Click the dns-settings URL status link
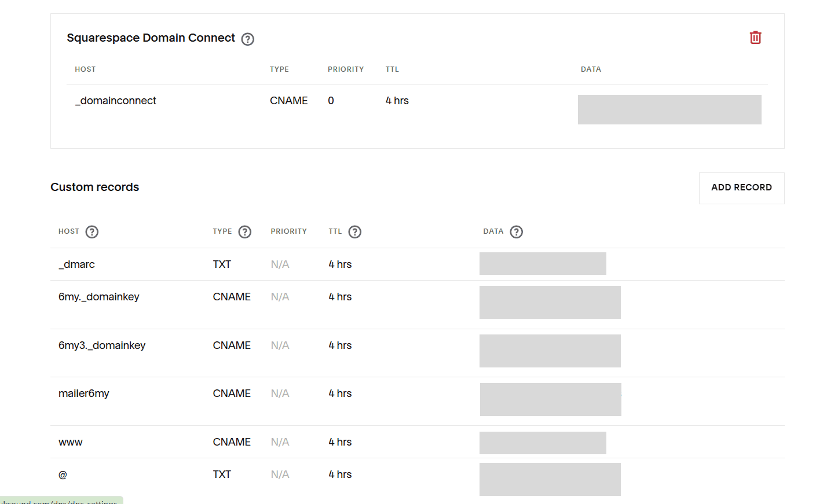 click(61, 501)
